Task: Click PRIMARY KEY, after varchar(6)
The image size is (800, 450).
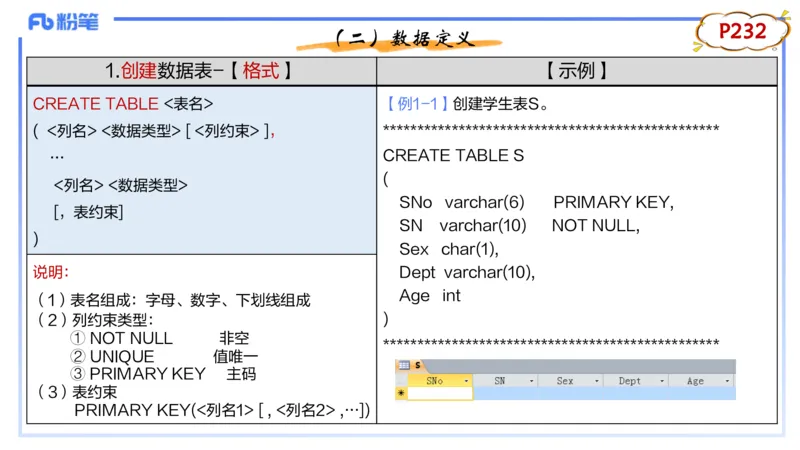Action: pyautogui.click(x=614, y=202)
